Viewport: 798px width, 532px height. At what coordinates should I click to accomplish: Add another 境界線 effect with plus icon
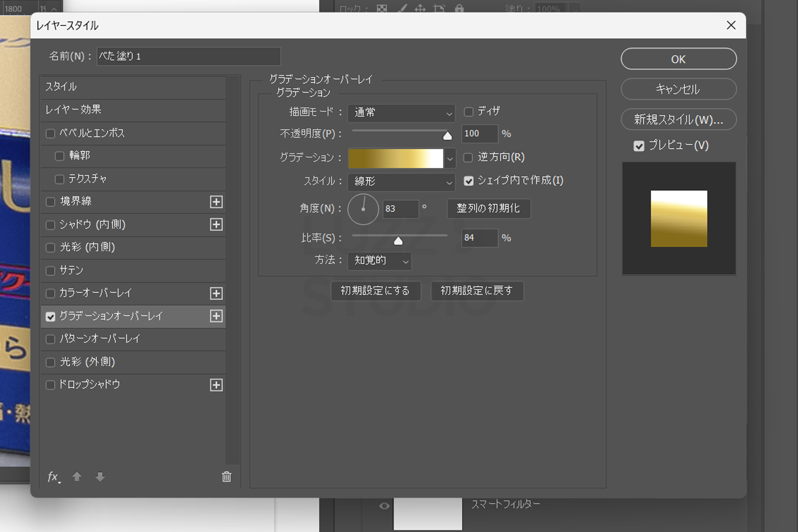coord(216,202)
